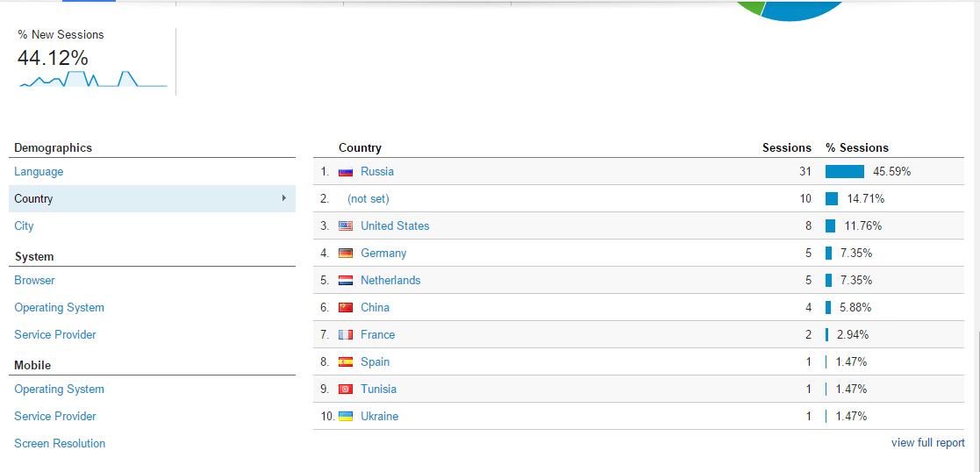
Task: Click the China country link
Action: click(x=375, y=308)
